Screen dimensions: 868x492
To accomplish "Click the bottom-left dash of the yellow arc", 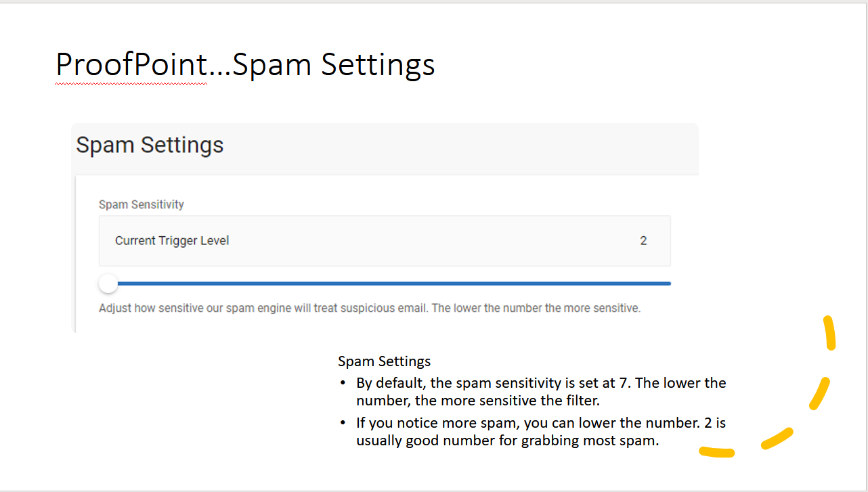I will tap(716, 452).
